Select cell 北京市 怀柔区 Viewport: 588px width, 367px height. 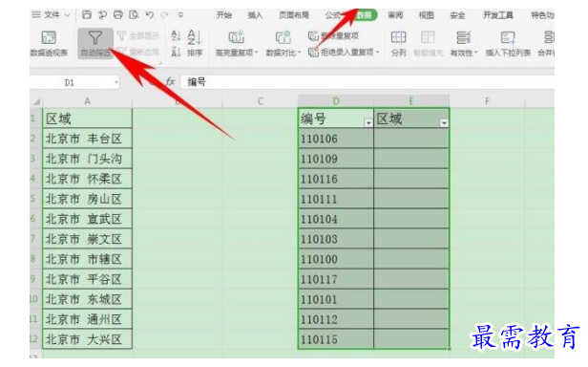pyautogui.click(x=88, y=179)
